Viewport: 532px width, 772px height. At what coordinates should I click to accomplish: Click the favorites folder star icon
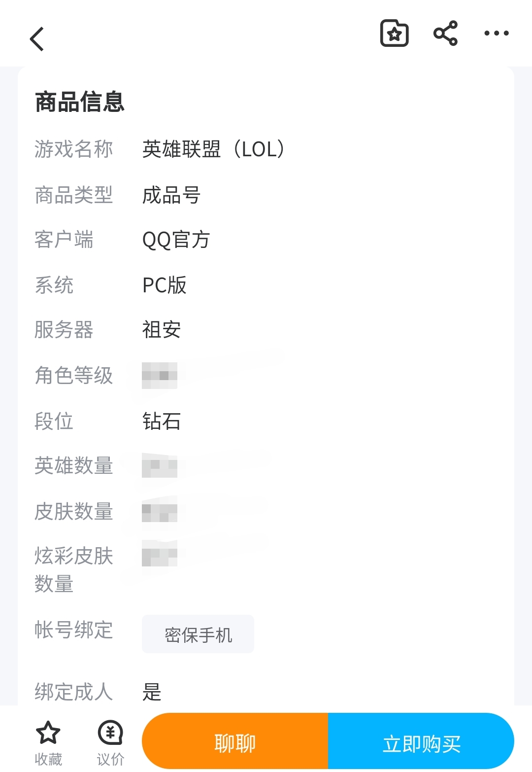point(395,34)
